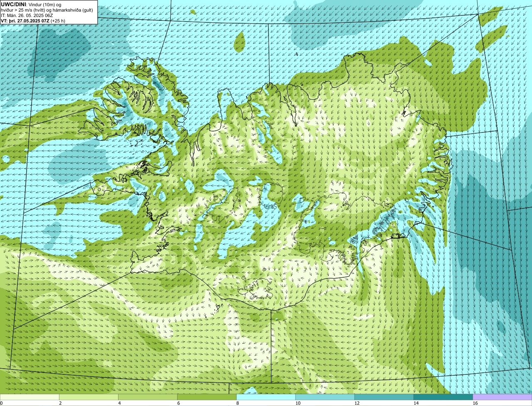Click the 'IT: Mán. 26. 05. 2025 06Z' line
This screenshot has width=532, height=406.
27,15
